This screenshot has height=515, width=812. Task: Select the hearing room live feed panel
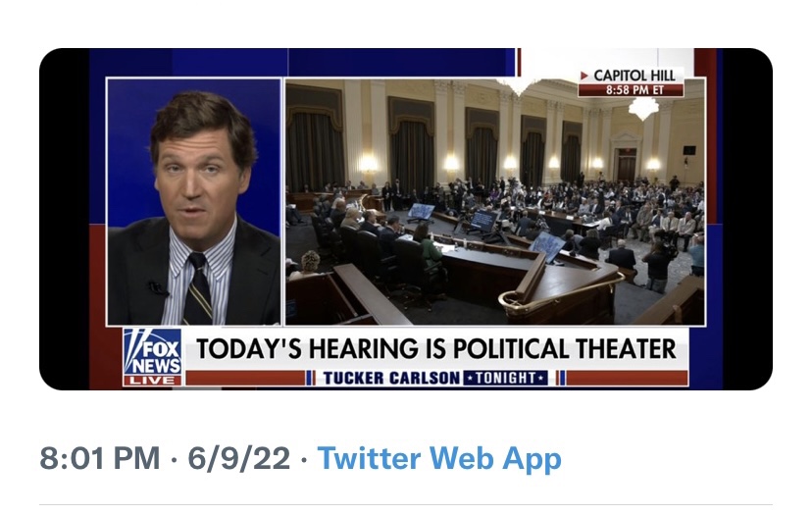pos(494,201)
